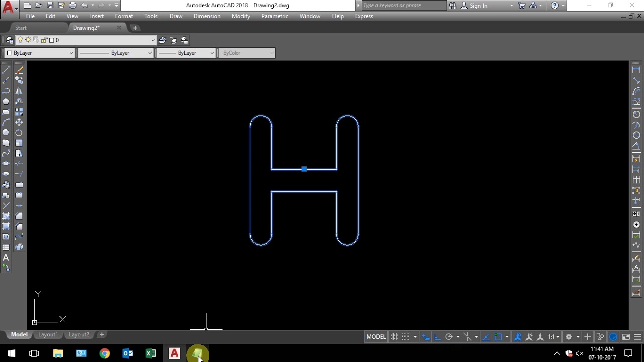Toggle layer 0 on/off lightbulb
Image resolution: width=644 pixels, height=362 pixels.
coord(21,40)
